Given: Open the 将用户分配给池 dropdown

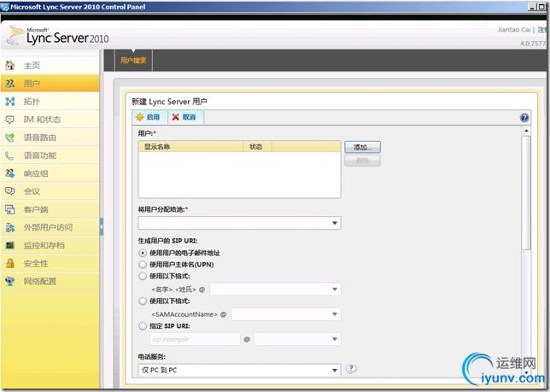Looking at the screenshot, I should [x=240, y=223].
